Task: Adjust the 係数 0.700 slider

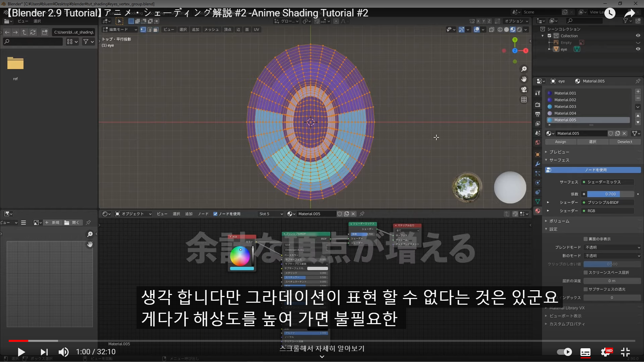Action: [x=610, y=194]
